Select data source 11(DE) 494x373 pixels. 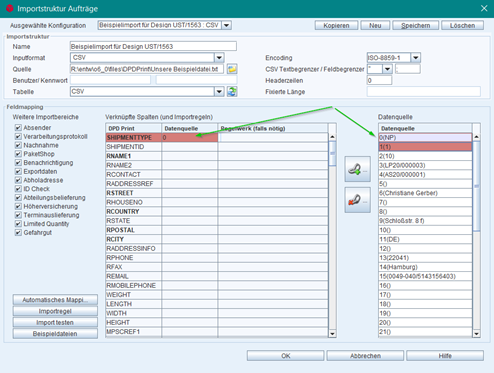tap(425, 239)
